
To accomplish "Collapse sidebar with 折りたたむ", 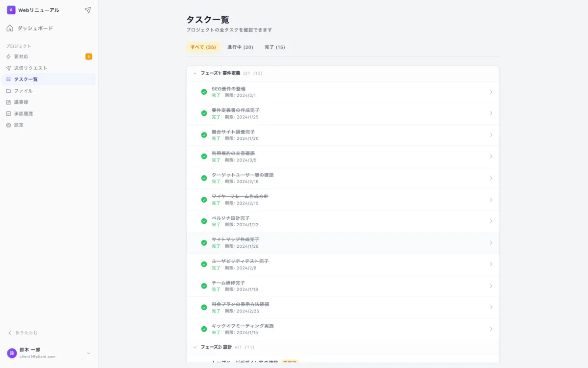I will point(23,333).
